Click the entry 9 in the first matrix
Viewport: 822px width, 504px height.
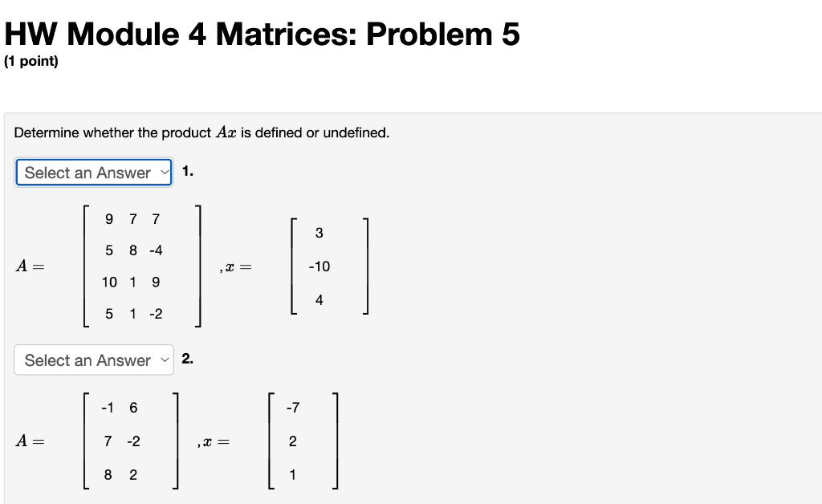(x=108, y=219)
